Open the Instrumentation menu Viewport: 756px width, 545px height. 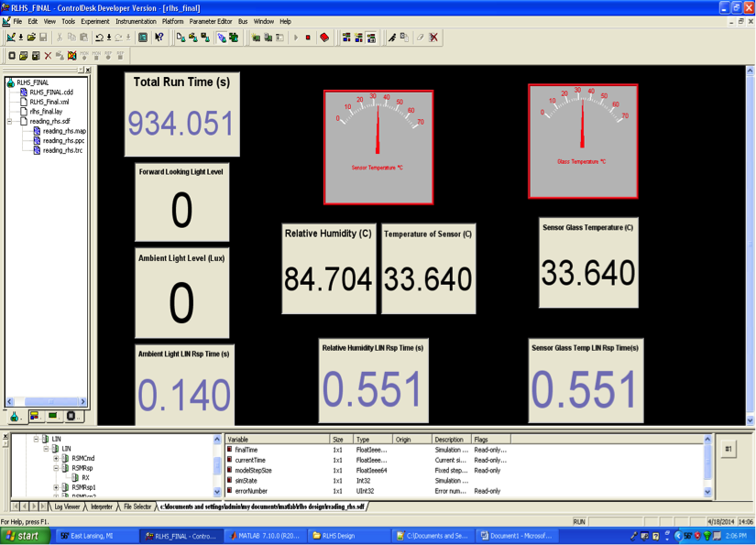click(x=136, y=21)
